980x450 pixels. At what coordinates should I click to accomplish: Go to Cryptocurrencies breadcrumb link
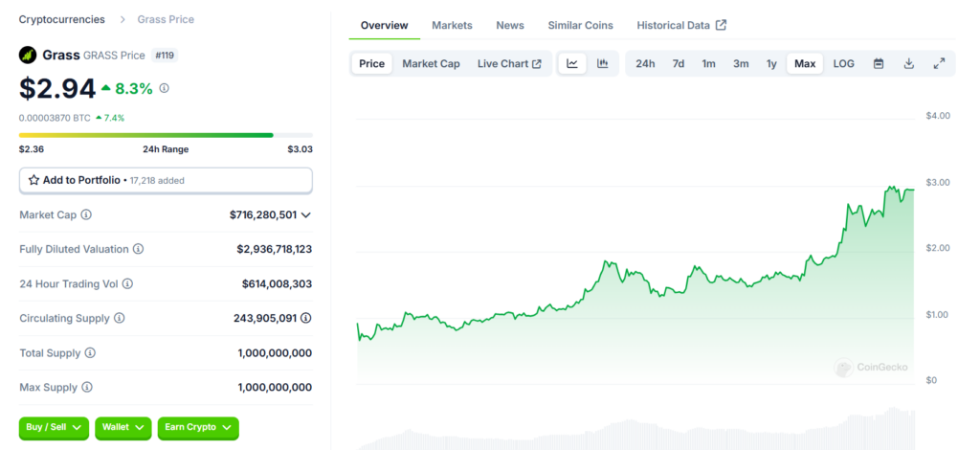pyautogui.click(x=62, y=19)
